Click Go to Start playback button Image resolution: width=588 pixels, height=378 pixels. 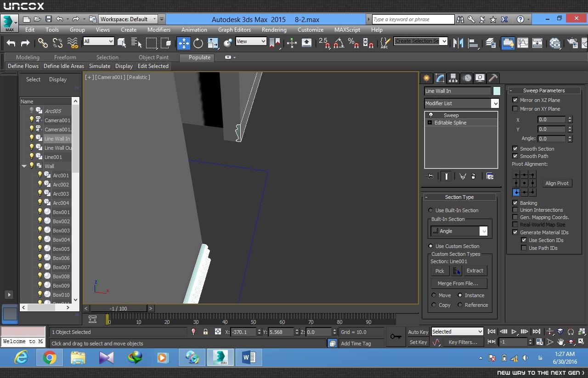click(x=492, y=332)
